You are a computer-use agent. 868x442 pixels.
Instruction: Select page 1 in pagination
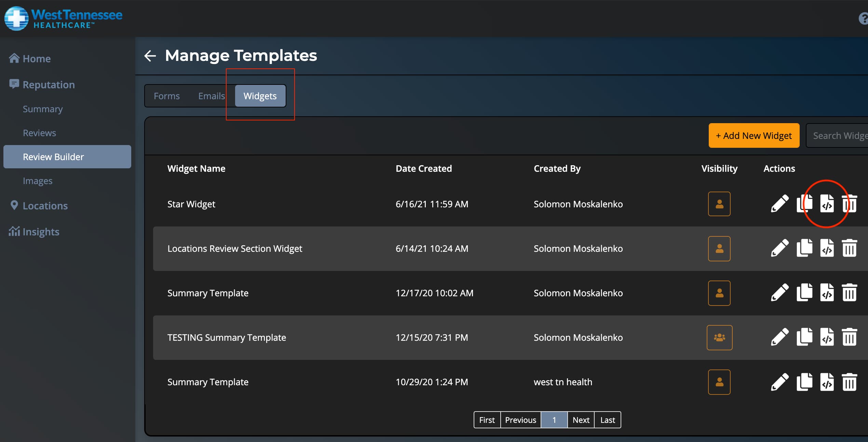(x=554, y=420)
